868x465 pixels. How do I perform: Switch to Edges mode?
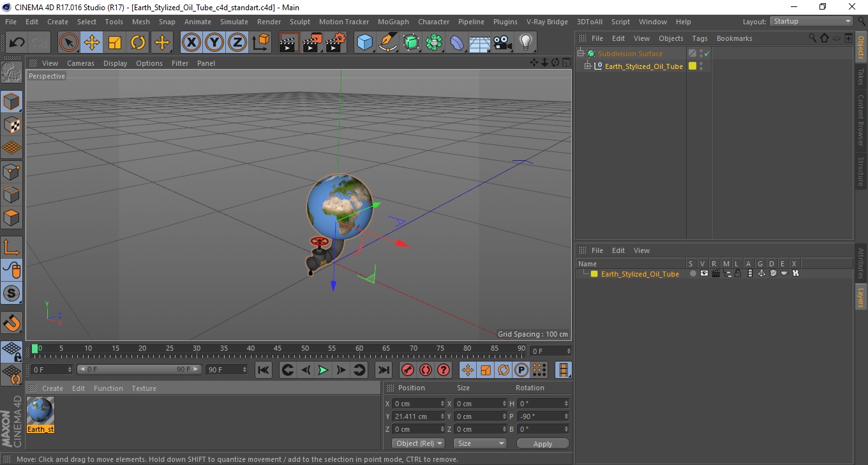tap(11, 194)
